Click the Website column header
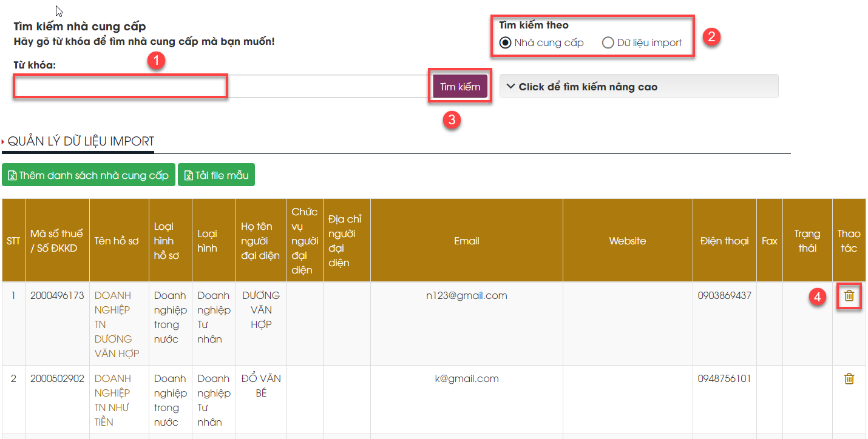 (x=628, y=241)
